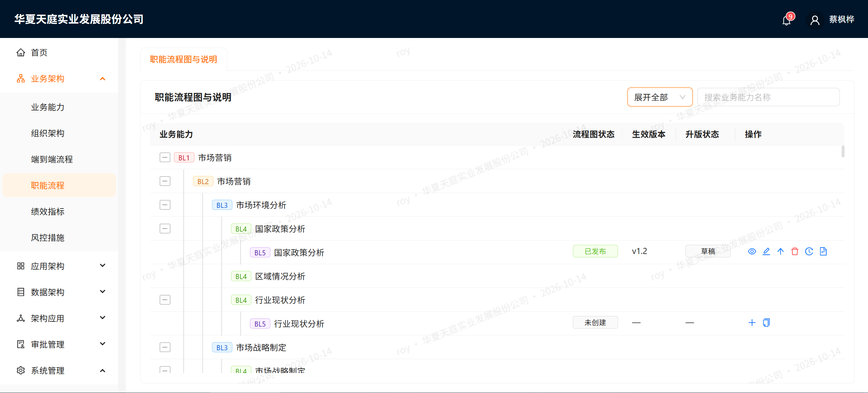The image size is (868, 393).
Task: Collapse the BL3 市场环境分析 row
Action: tap(165, 205)
